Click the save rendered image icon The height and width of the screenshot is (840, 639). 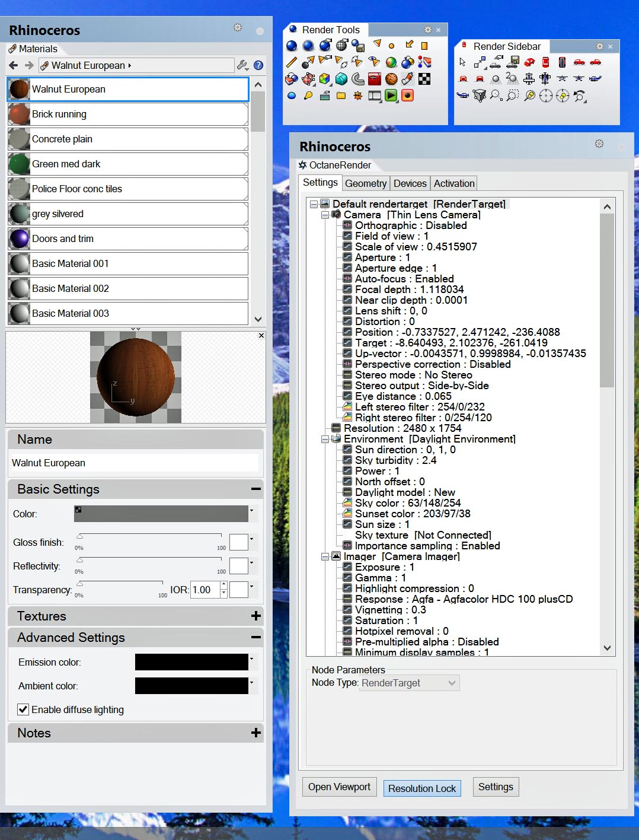coord(357,46)
